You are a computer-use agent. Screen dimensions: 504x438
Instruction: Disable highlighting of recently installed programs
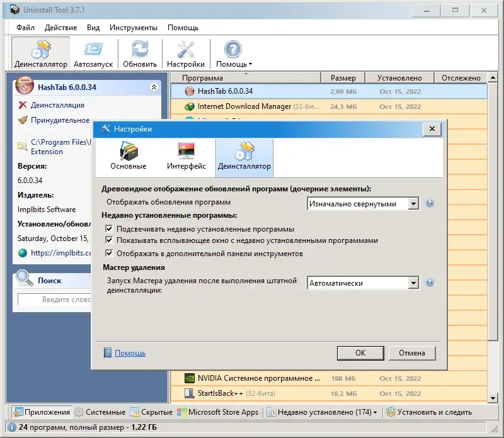(110, 230)
